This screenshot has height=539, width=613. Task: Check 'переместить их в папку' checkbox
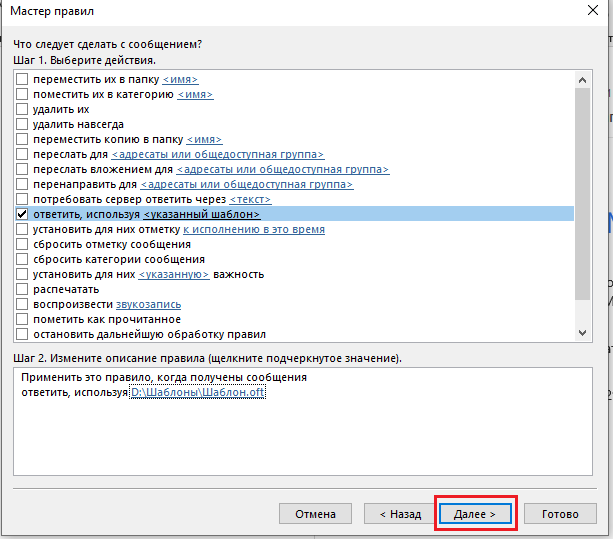pos(22,79)
